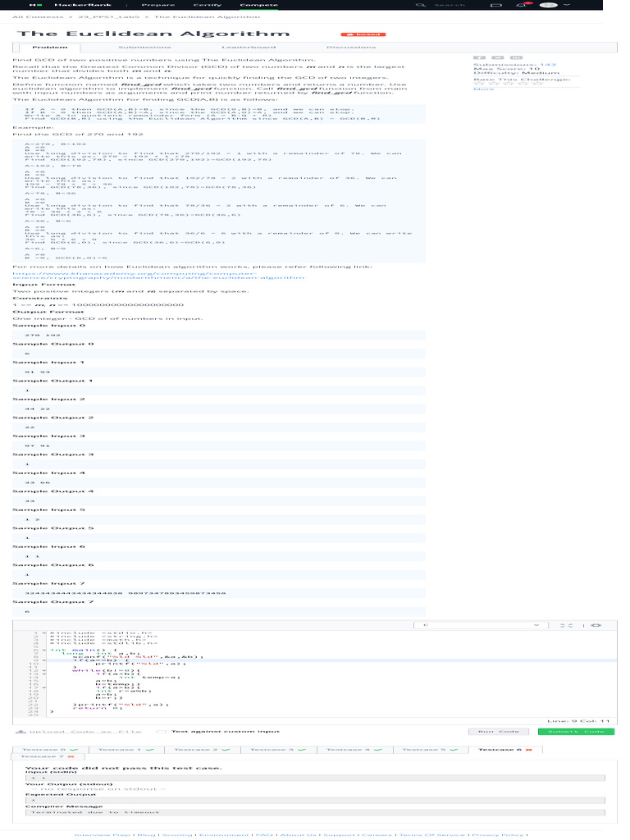This screenshot has width=630, height=840.
Task: Click inside the code editor at 'return 0;'
Action: pos(98,708)
